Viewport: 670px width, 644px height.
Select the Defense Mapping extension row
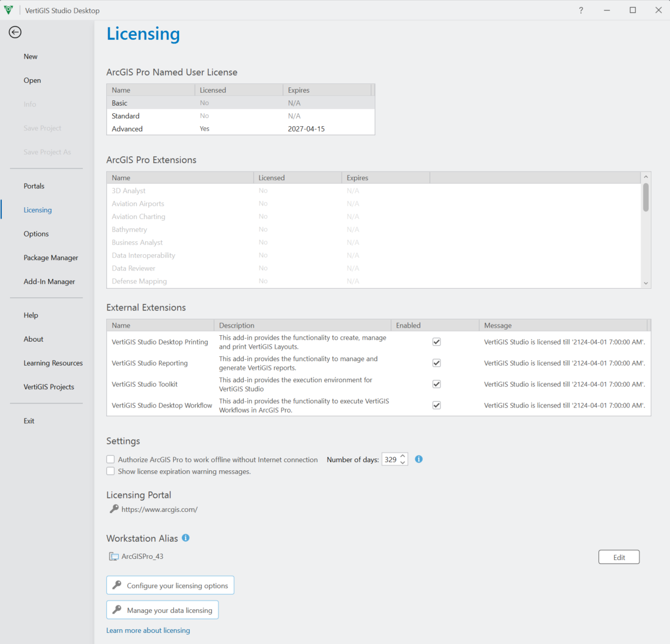point(373,281)
